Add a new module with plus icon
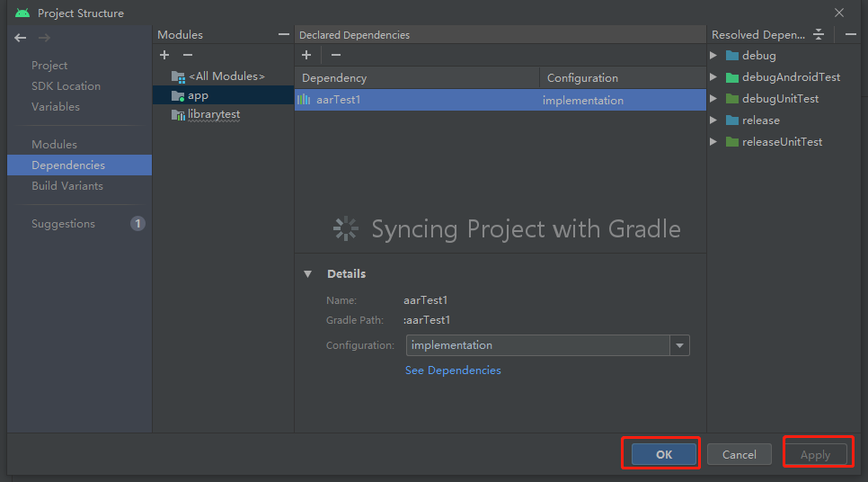Viewport: 868px width, 482px height. 164,55
